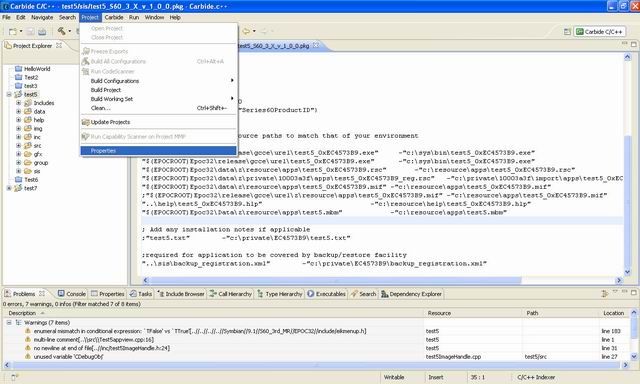
Task: Switch to the Call Hierarchy tab
Action: [231, 294]
